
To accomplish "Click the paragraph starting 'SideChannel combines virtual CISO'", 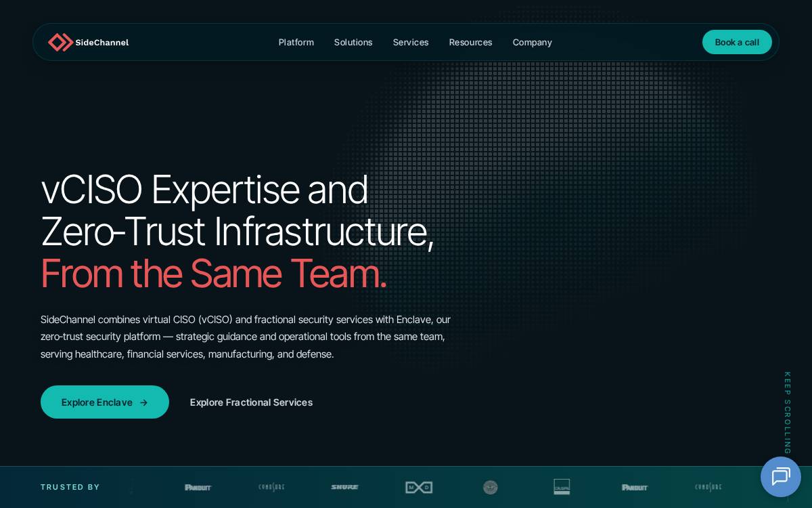I will 246,337.
